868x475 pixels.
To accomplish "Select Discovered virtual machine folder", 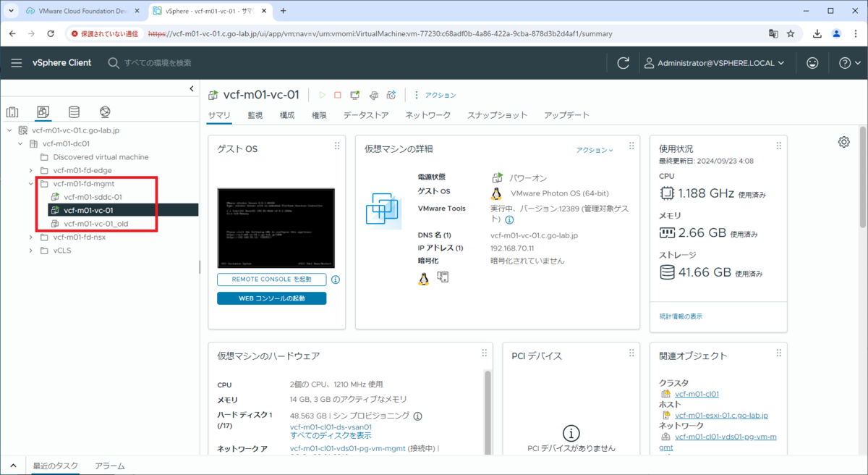I will pos(101,156).
